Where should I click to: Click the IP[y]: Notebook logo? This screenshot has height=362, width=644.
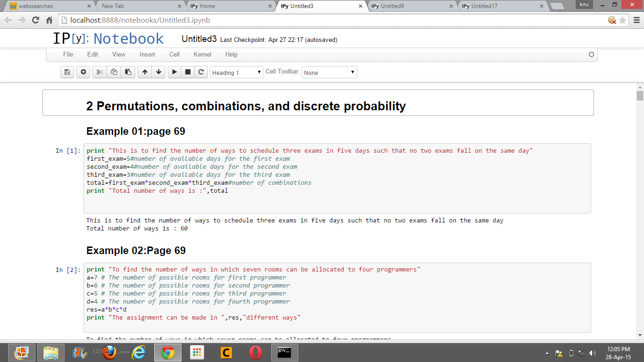108,39
